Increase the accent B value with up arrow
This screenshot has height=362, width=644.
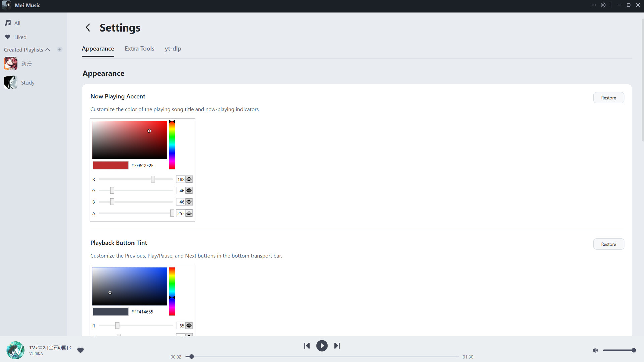pyautogui.click(x=189, y=200)
